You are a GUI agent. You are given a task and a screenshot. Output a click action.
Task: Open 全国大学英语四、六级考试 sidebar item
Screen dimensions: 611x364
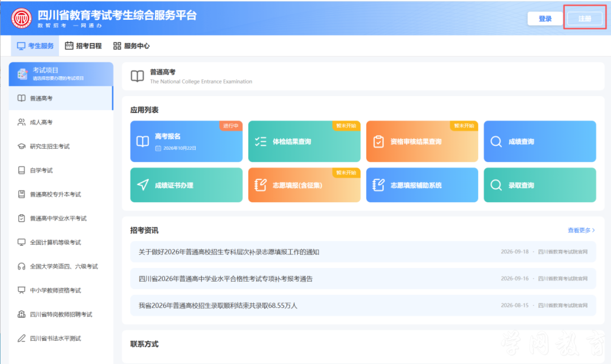point(61,266)
